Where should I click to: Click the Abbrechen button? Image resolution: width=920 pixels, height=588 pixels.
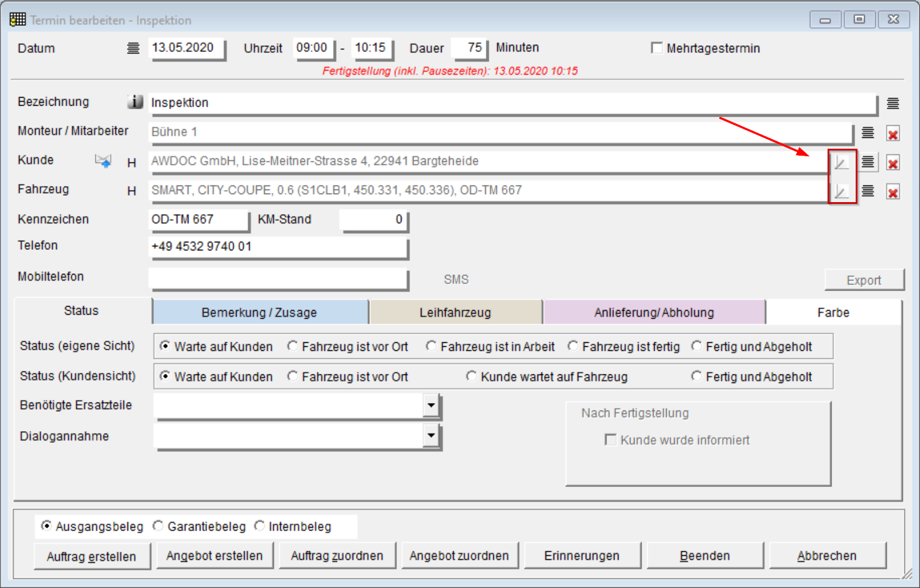pyautogui.click(x=828, y=556)
